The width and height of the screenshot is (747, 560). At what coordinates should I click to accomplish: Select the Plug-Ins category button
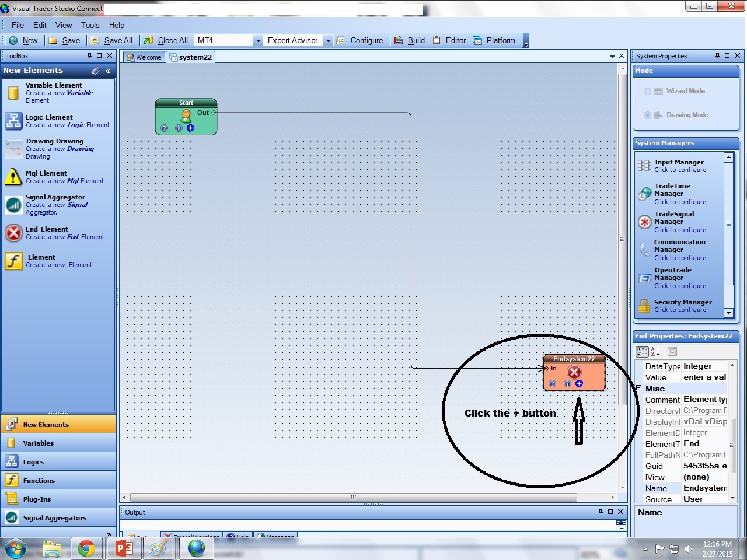58,499
